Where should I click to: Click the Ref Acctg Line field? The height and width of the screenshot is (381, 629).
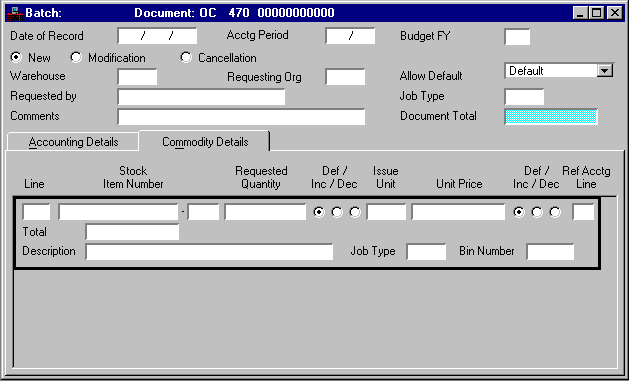pos(583,212)
